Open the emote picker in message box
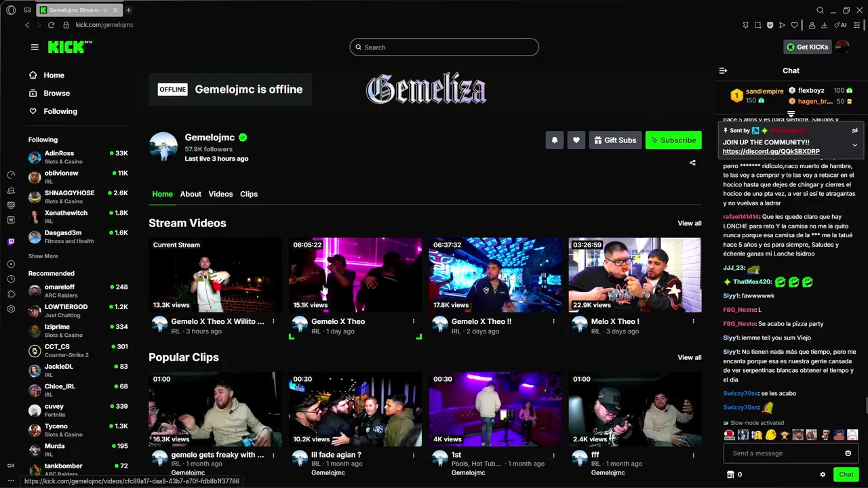Viewport: 868px width, 488px height. pyautogui.click(x=848, y=453)
